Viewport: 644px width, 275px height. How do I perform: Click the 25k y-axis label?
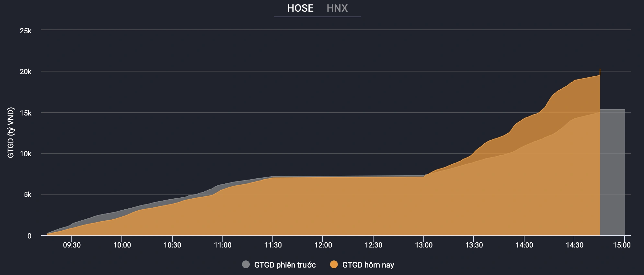pyautogui.click(x=26, y=31)
